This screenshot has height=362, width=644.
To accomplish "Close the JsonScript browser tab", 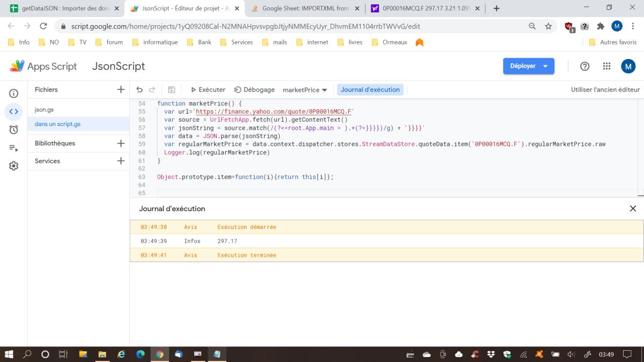I will (x=237, y=9).
